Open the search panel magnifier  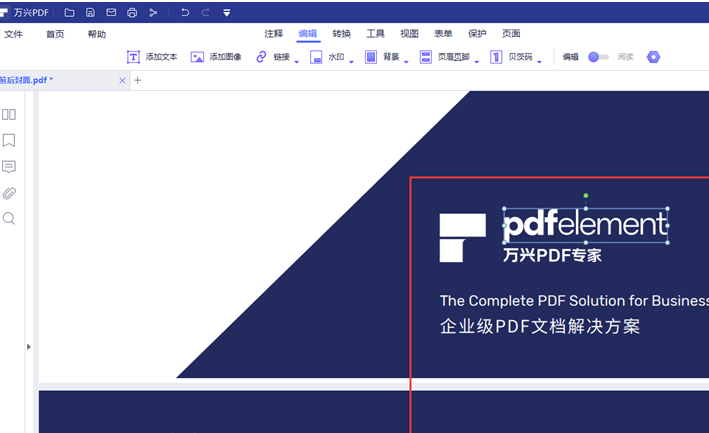[9, 219]
